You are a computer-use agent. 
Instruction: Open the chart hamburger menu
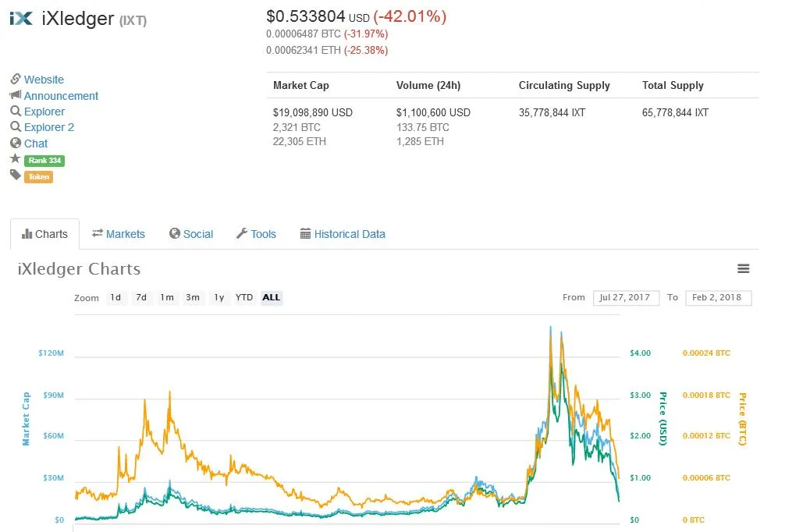pyautogui.click(x=744, y=269)
